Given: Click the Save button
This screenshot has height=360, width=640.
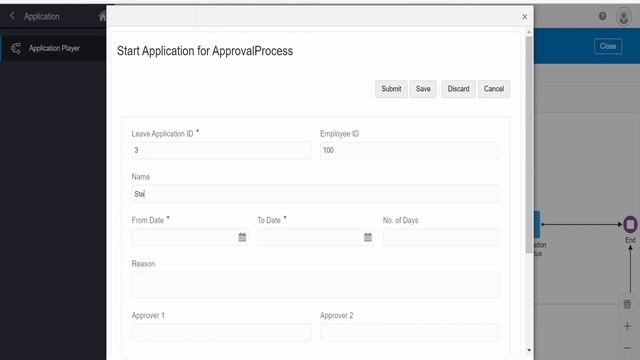Looking at the screenshot, I should tap(423, 89).
